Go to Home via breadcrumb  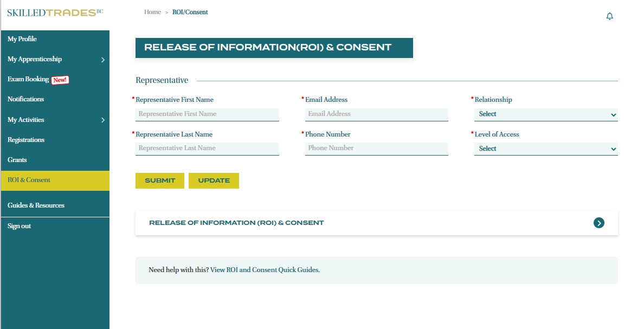[152, 12]
